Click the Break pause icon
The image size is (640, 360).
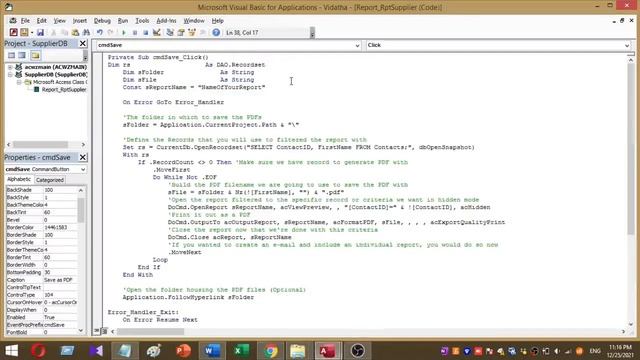tap(135, 32)
